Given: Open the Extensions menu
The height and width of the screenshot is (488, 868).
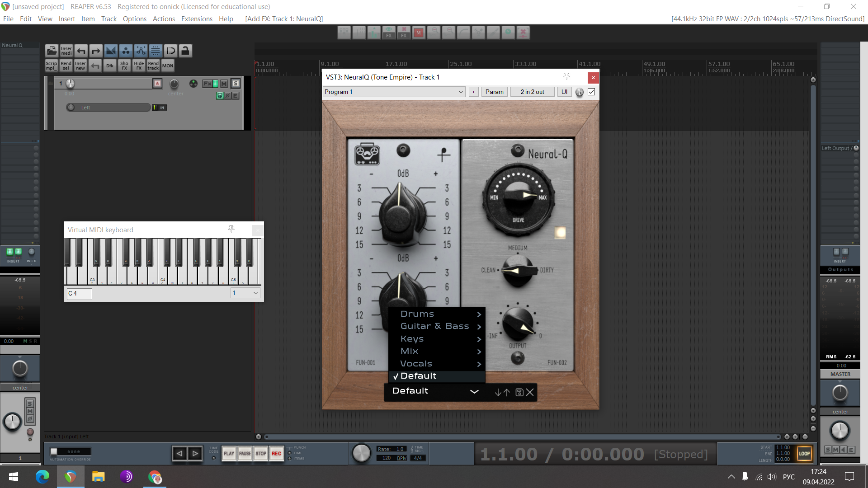Looking at the screenshot, I should [x=197, y=19].
